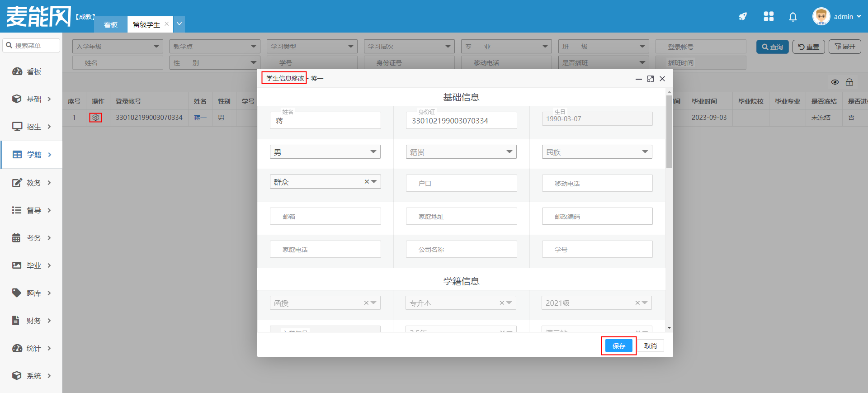
Task: Click the 保存 button
Action: point(618,346)
